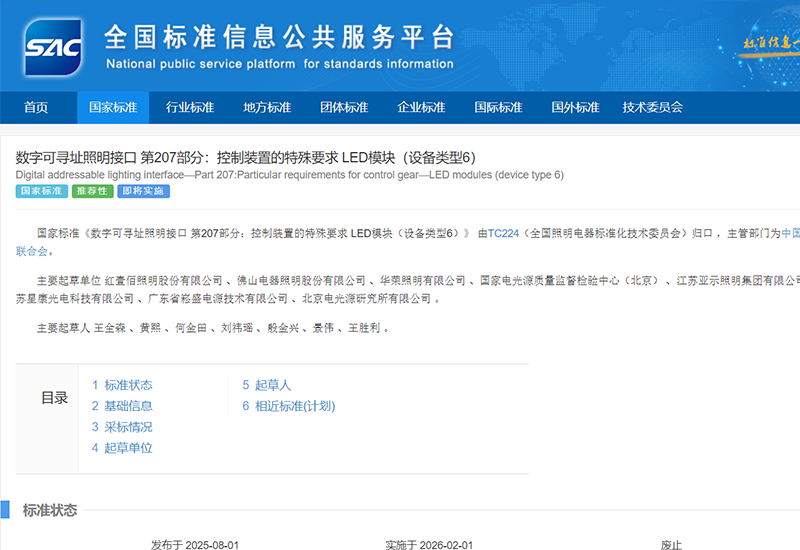The height and width of the screenshot is (550, 800).
Task: Open the 企业标准 navigation item
Action: coord(421,108)
